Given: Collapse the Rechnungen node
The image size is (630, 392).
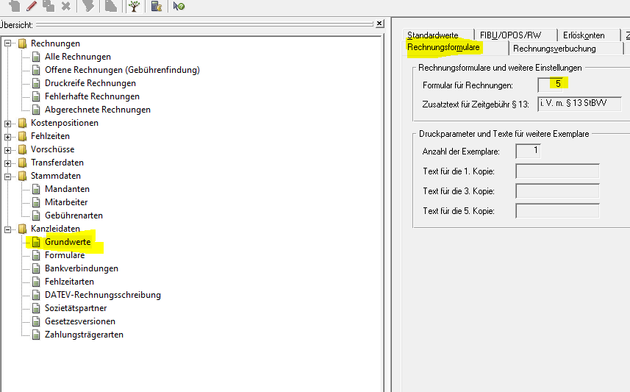Looking at the screenshot, I should click(8, 43).
